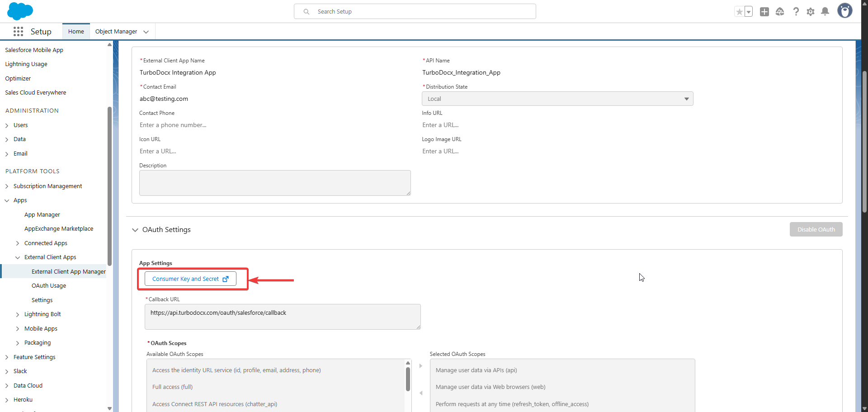Click the main page vertical scrollbar

(x=864, y=142)
